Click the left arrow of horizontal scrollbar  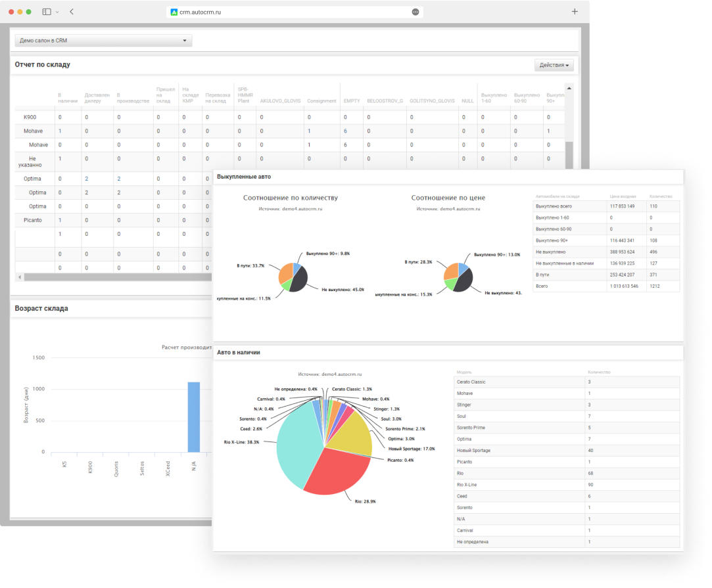(x=20, y=277)
